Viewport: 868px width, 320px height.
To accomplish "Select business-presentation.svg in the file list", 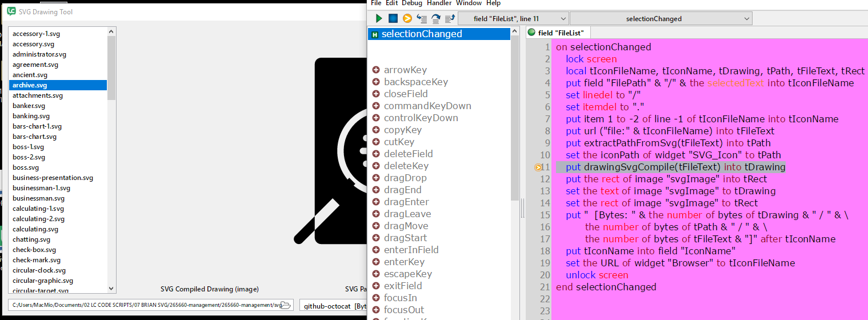I will click(x=58, y=178).
